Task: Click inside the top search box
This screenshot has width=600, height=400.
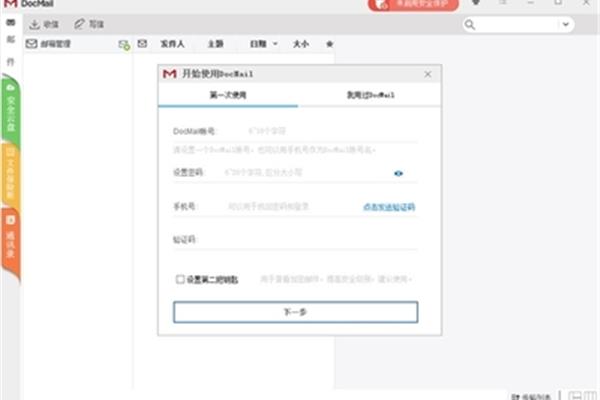Action: point(518,24)
